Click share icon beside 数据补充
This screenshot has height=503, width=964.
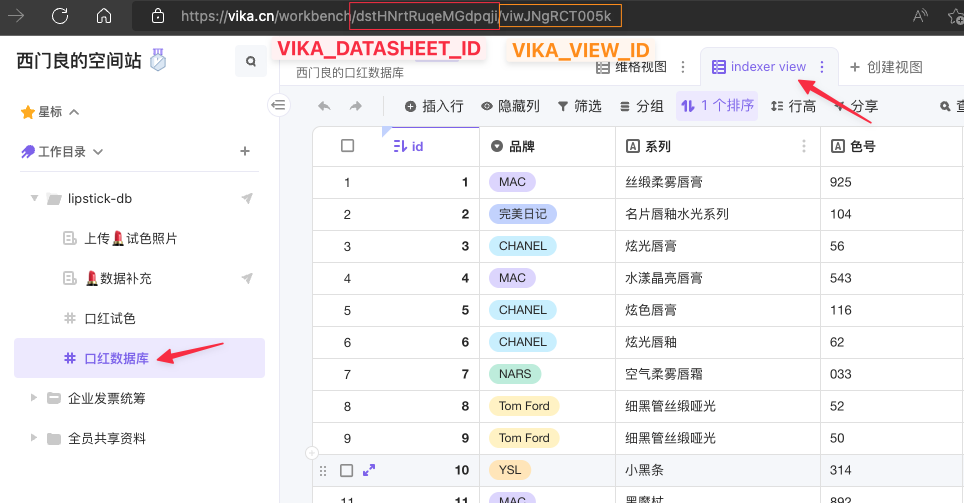[247, 278]
